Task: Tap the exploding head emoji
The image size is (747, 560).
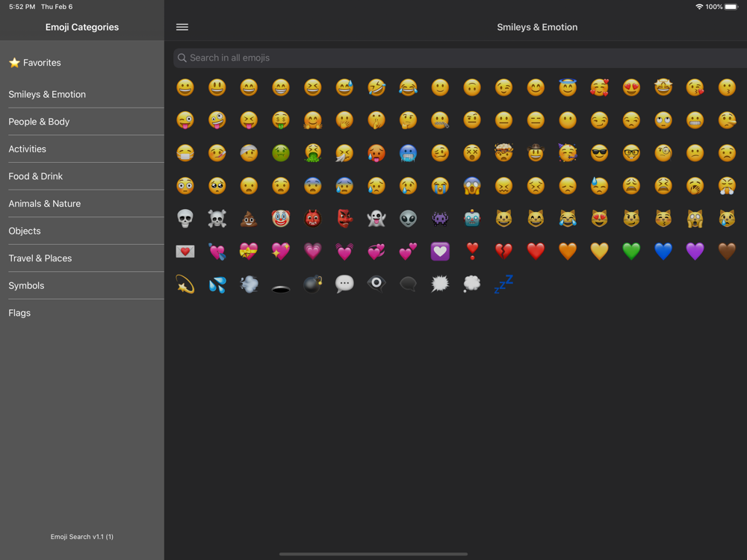Action: (504, 153)
